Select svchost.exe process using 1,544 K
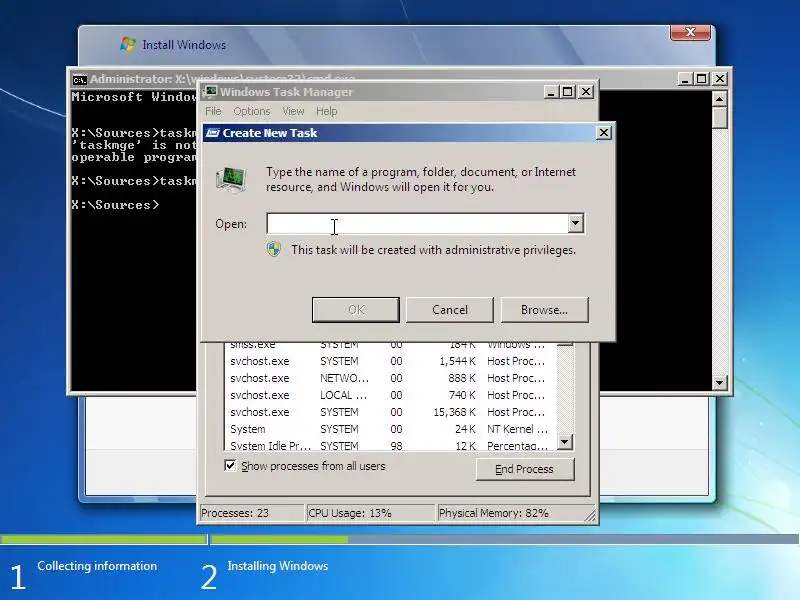The width and height of the screenshot is (800, 600). [x=390, y=361]
